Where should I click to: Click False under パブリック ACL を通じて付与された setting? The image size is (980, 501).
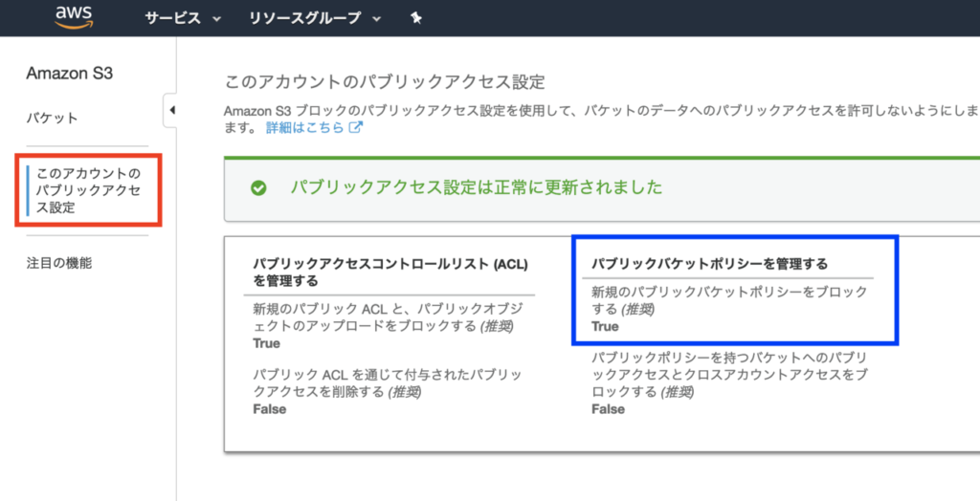[269, 410]
